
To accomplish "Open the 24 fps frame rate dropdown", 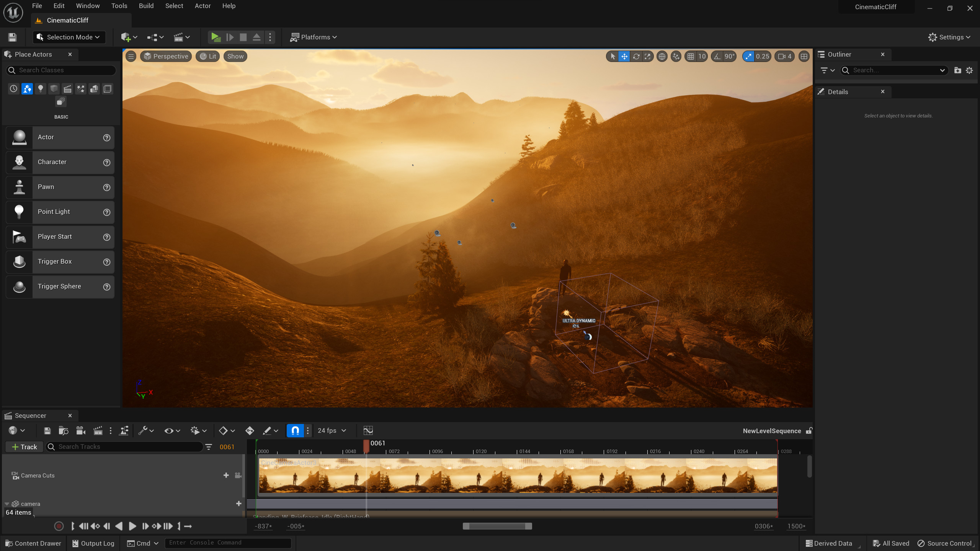I will pos(332,430).
